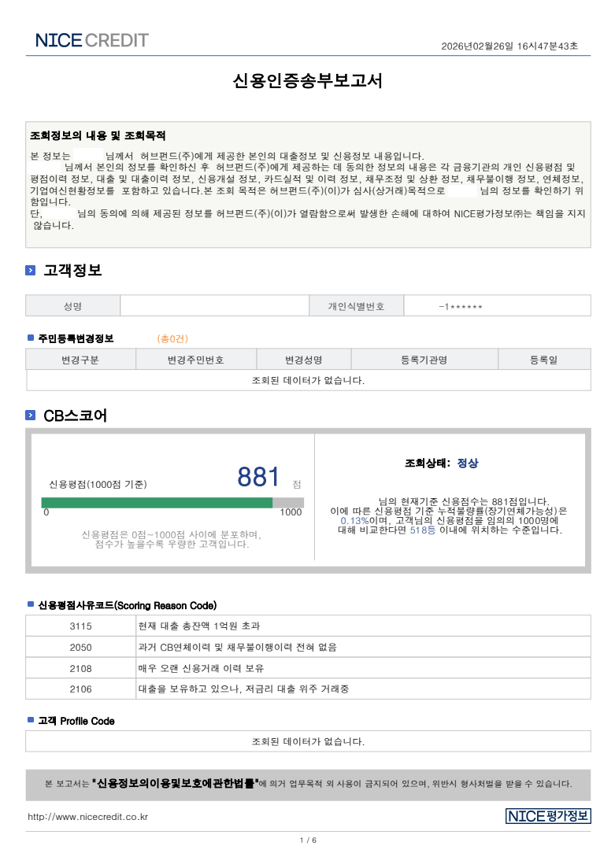Image resolution: width=615 pixels, height=868 pixels.
Task: Select the 등록기관명 column header
Action: coord(424,360)
